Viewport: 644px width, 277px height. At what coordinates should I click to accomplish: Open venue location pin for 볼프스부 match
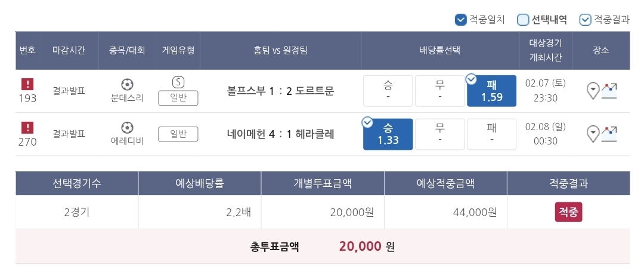593,91
